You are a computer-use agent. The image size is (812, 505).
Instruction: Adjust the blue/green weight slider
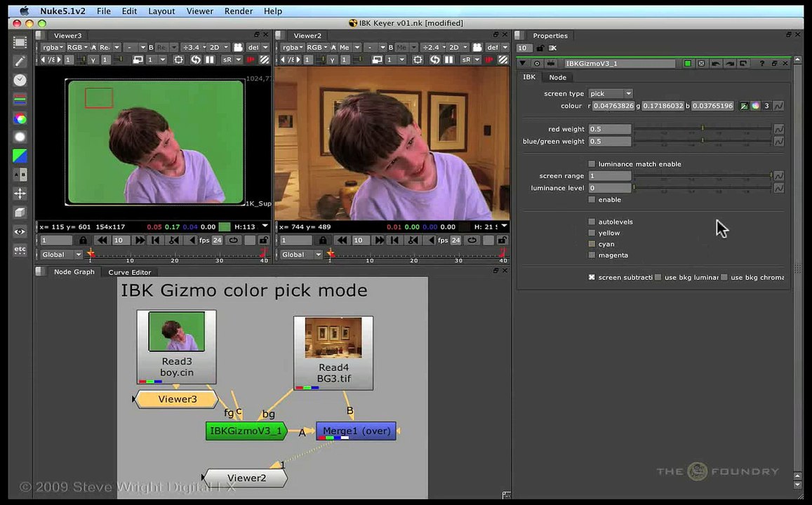click(x=703, y=141)
